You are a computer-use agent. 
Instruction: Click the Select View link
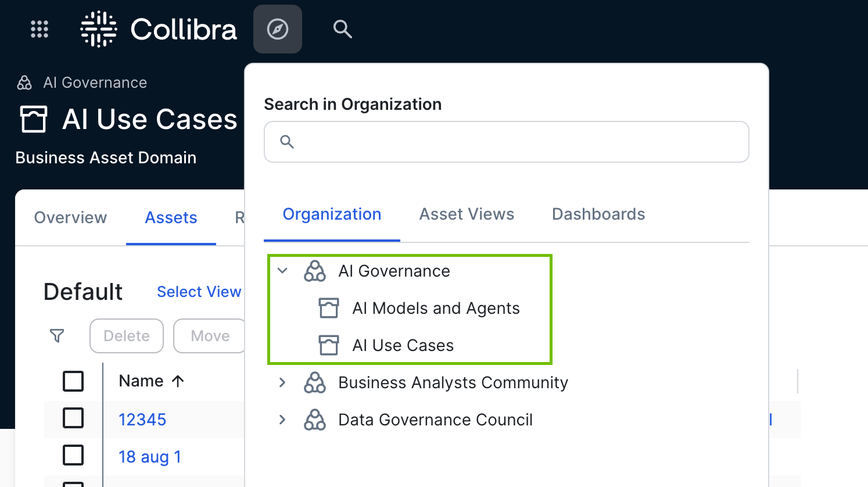click(199, 292)
